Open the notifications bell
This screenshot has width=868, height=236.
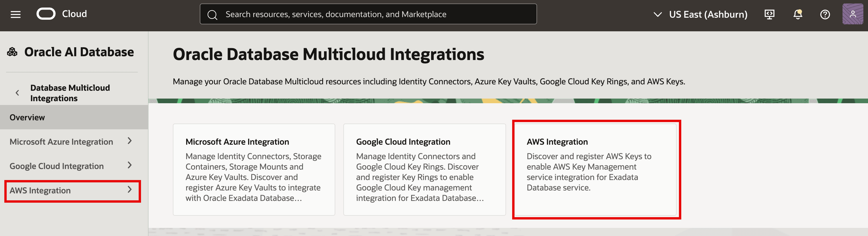point(798,14)
